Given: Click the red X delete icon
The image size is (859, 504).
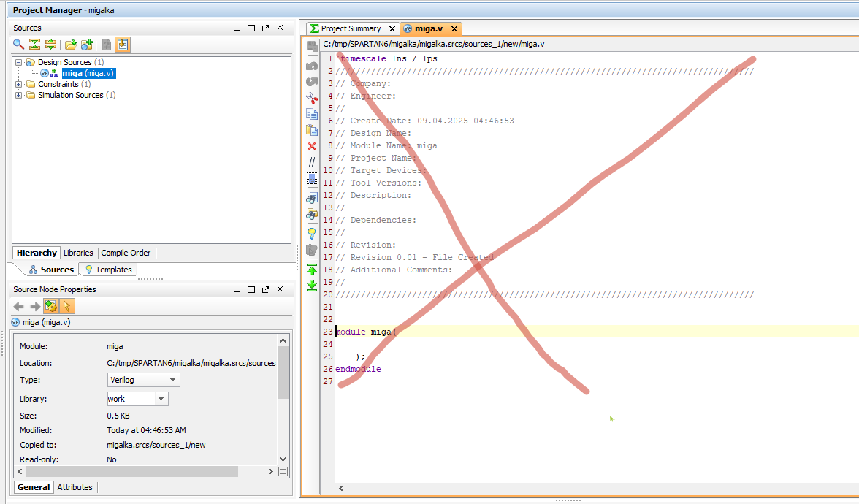Looking at the screenshot, I should (x=312, y=146).
